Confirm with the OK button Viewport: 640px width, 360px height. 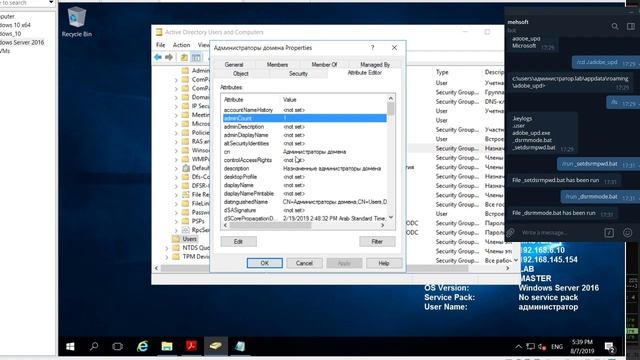point(264,263)
